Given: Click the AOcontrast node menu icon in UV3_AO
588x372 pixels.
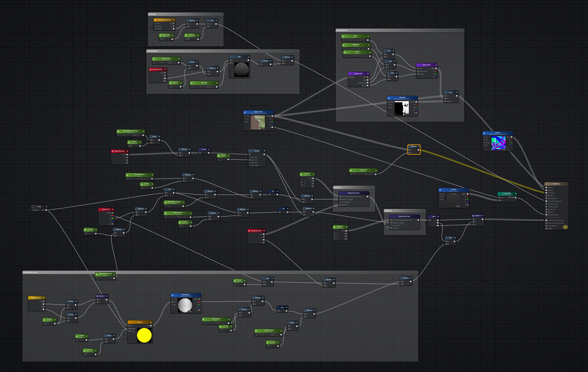Looking at the screenshot, I should click(x=160, y=35).
